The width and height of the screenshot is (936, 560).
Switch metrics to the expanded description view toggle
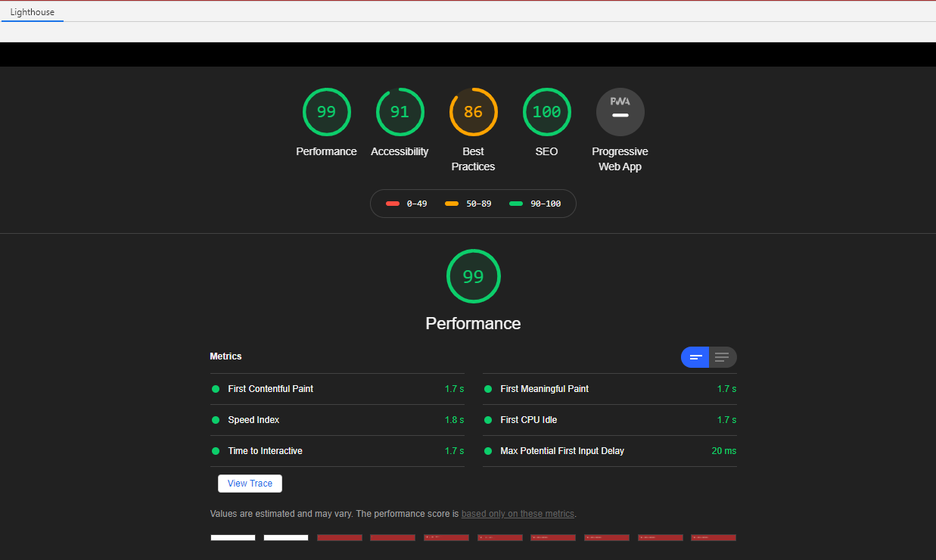click(x=723, y=357)
